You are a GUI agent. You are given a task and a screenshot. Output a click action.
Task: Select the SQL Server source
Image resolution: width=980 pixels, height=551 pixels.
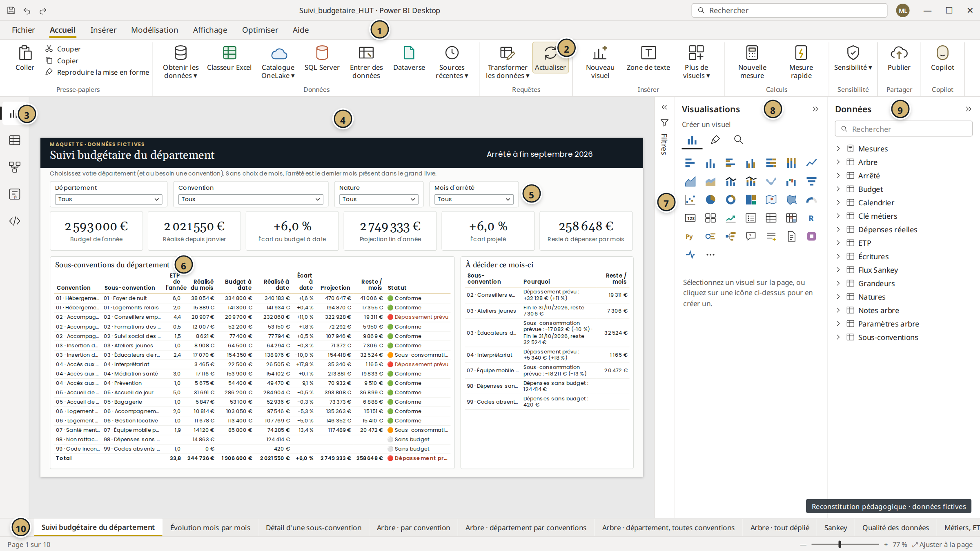coord(322,58)
